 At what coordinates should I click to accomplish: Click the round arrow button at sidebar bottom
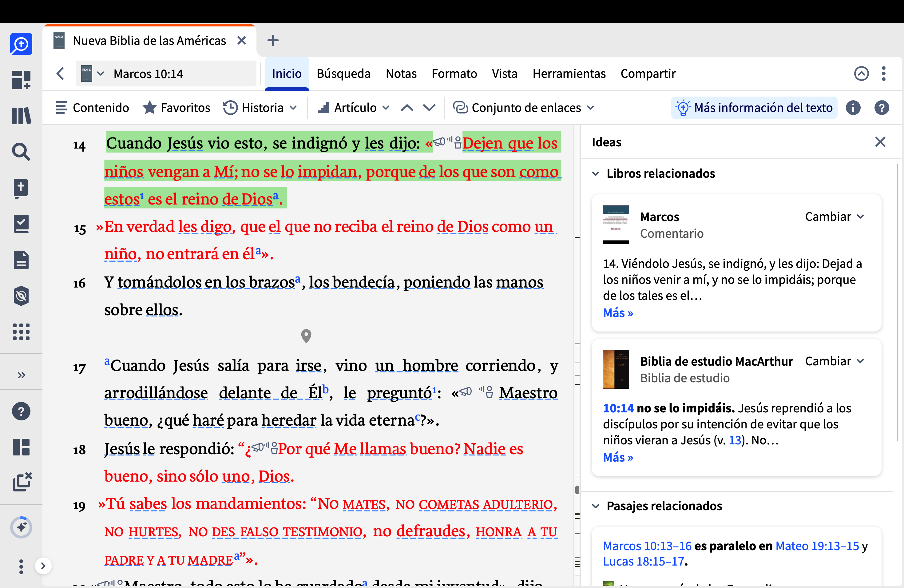pos(43,566)
